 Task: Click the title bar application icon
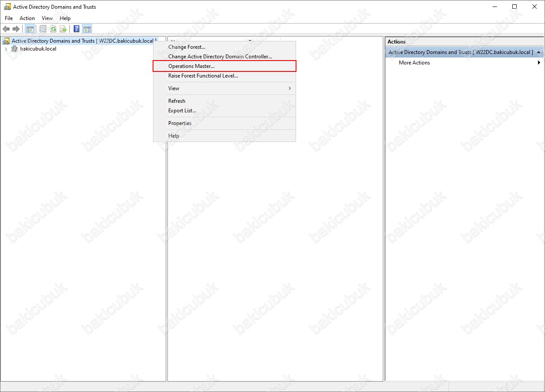[7, 7]
